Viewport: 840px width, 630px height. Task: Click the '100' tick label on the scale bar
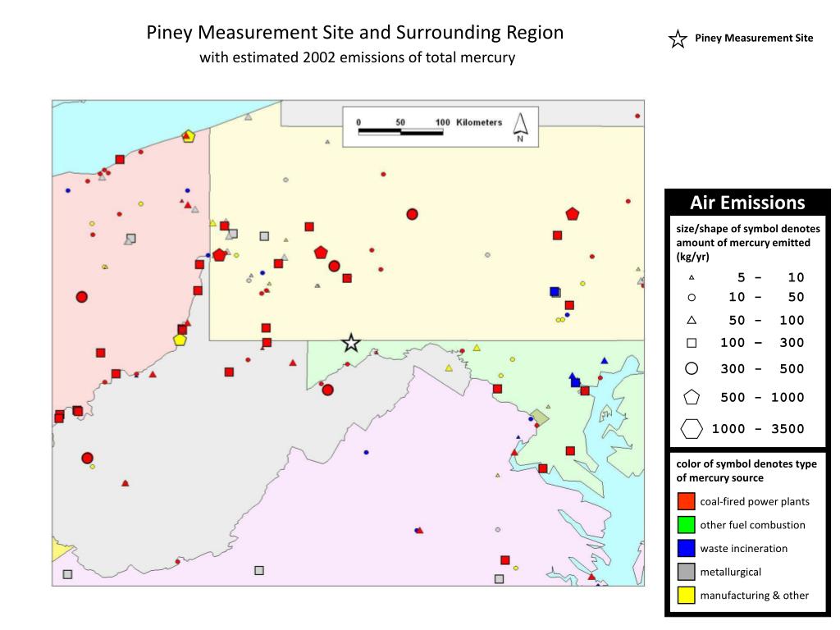[442, 122]
